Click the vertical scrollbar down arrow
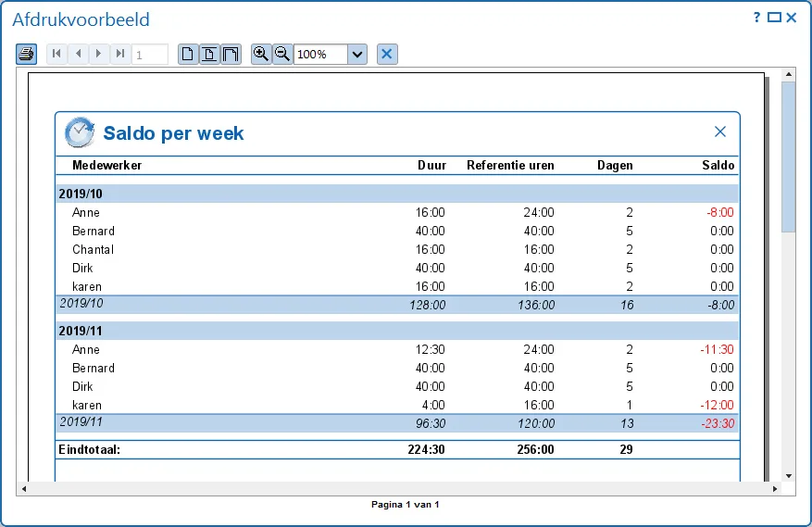The height and width of the screenshot is (527, 812). (789, 476)
